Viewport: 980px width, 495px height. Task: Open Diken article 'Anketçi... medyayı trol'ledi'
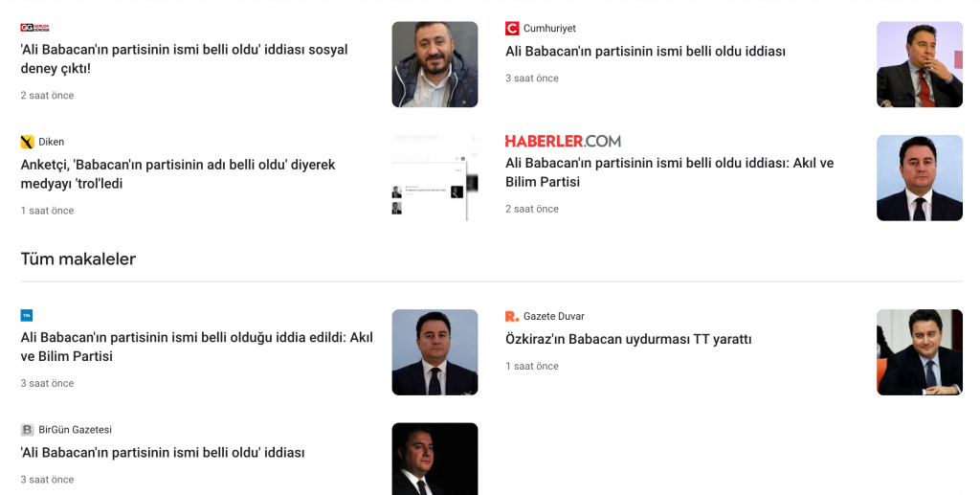[177, 173]
